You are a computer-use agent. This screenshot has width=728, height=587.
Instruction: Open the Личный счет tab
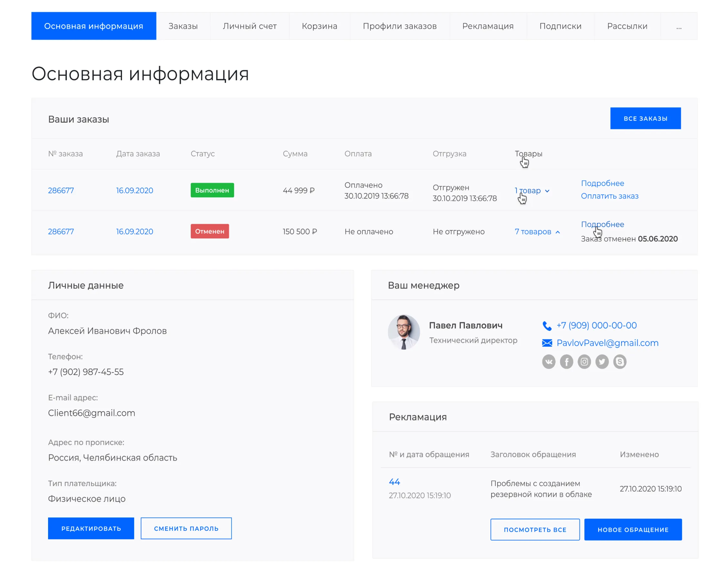249,26
